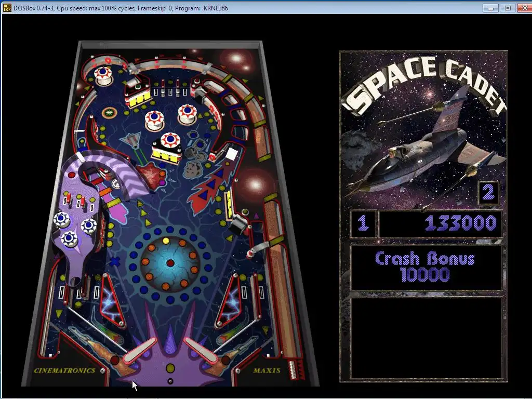Click the DOSBox window title text
The height and width of the screenshot is (399, 532).
coord(121,8)
